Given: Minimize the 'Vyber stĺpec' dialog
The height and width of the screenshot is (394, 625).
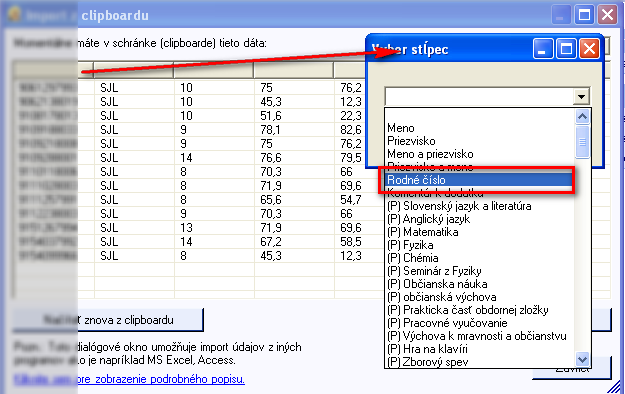Looking at the screenshot, I should pyautogui.click(x=542, y=49).
